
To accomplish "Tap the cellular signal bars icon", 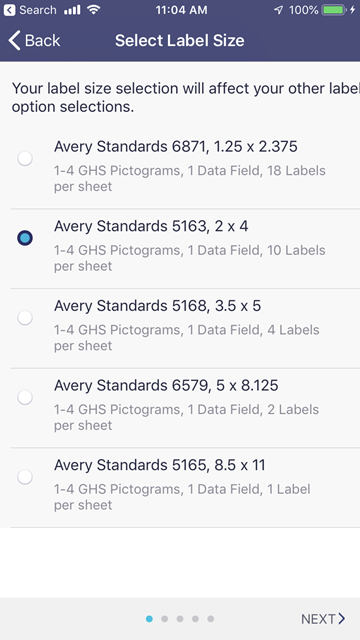I will pyautogui.click(x=72, y=10).
